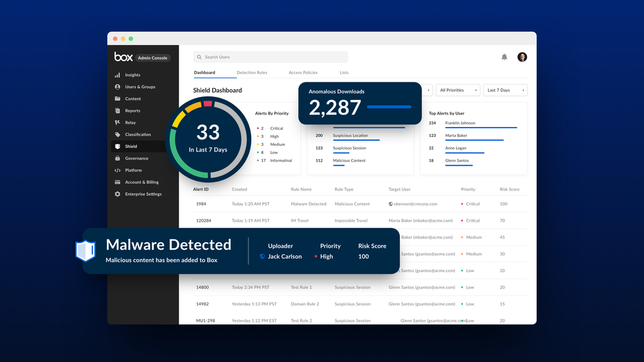Open the Insights sidebar icon
Screen dimensions: 644x362
pos(118,75)
